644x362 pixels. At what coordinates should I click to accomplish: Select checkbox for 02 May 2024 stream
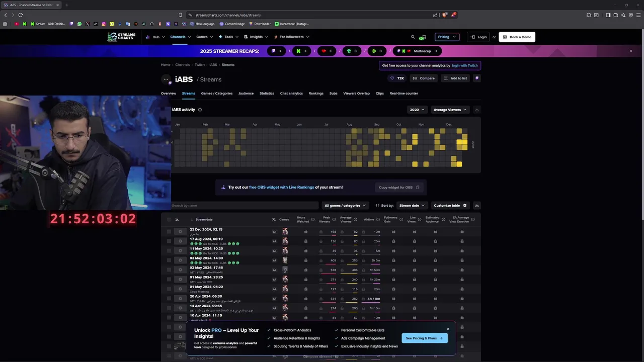169,270
